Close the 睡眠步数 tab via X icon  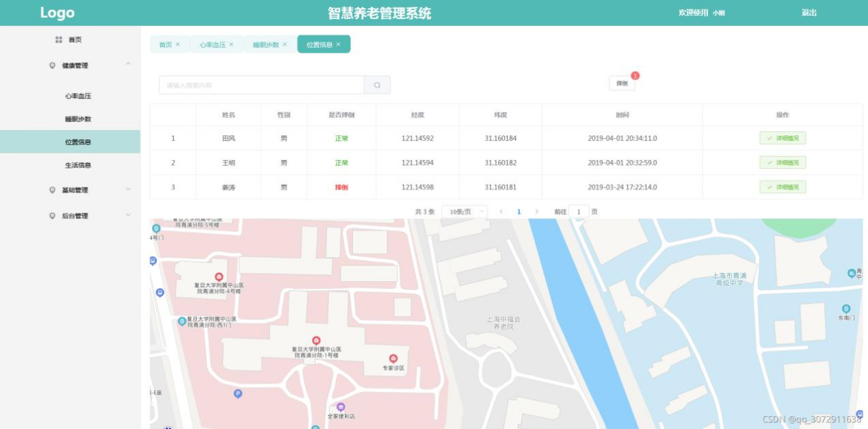(285, 44)
